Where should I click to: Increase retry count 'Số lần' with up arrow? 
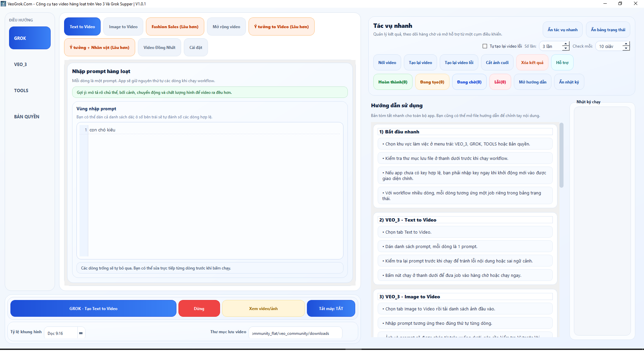click(566, 44)
